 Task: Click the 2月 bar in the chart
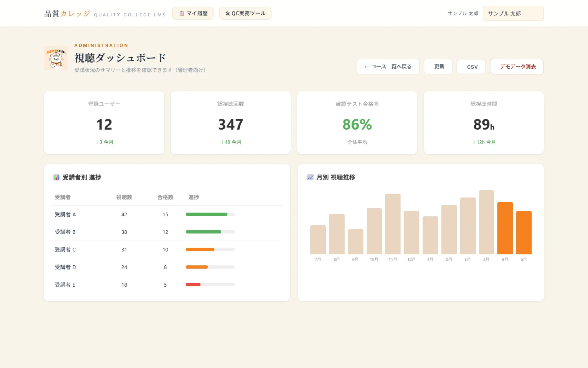pyautogui.click(x=449, y=229)
